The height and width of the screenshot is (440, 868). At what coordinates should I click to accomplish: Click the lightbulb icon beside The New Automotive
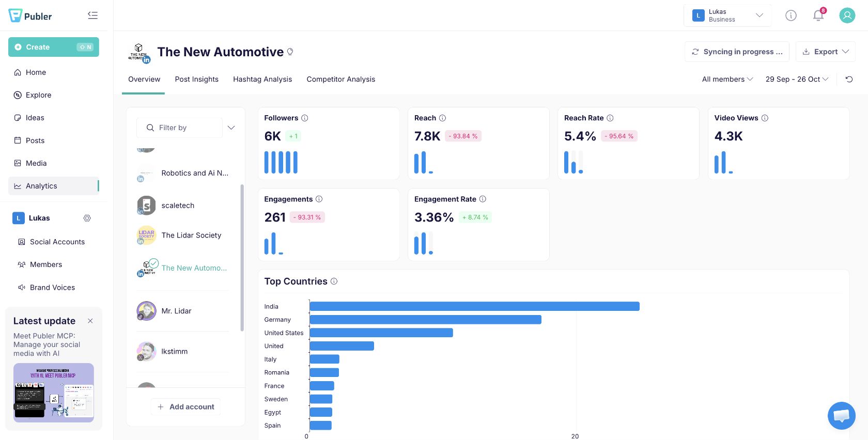(290, 52)
